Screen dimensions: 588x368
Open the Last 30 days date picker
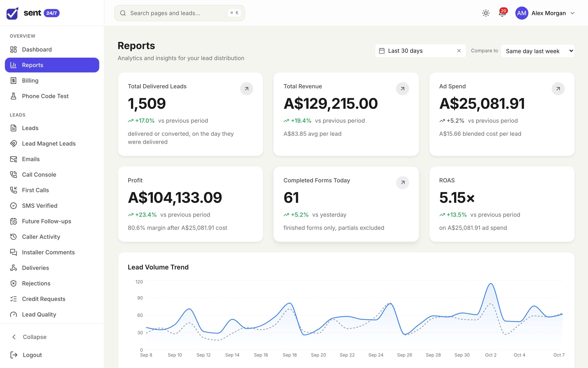click(420, 51)
